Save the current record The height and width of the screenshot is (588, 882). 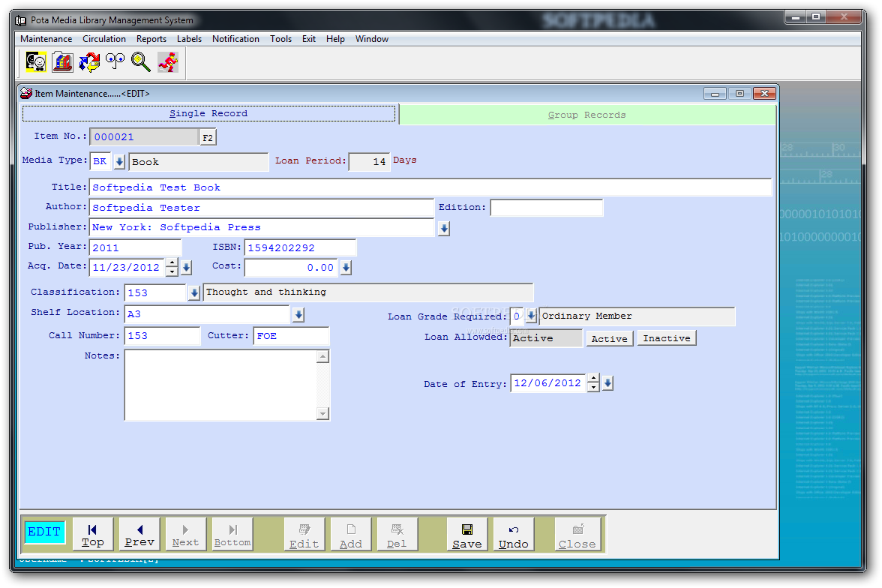(467, 535)
